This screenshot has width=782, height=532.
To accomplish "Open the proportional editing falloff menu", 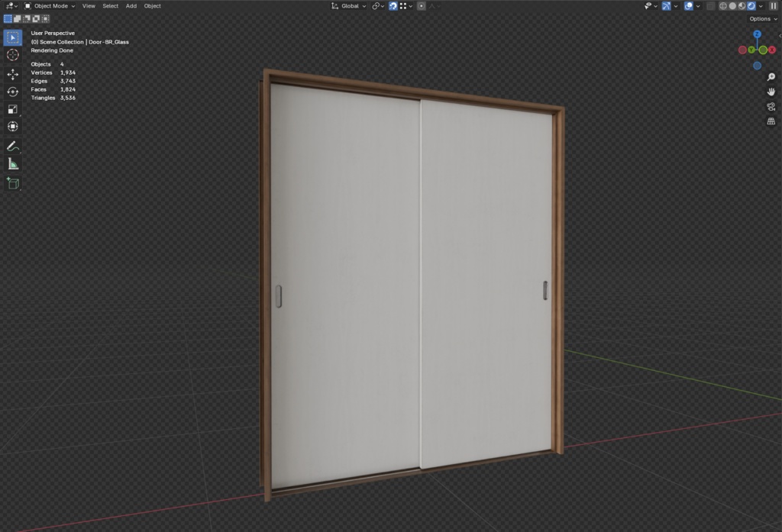I will pos(435,6).
